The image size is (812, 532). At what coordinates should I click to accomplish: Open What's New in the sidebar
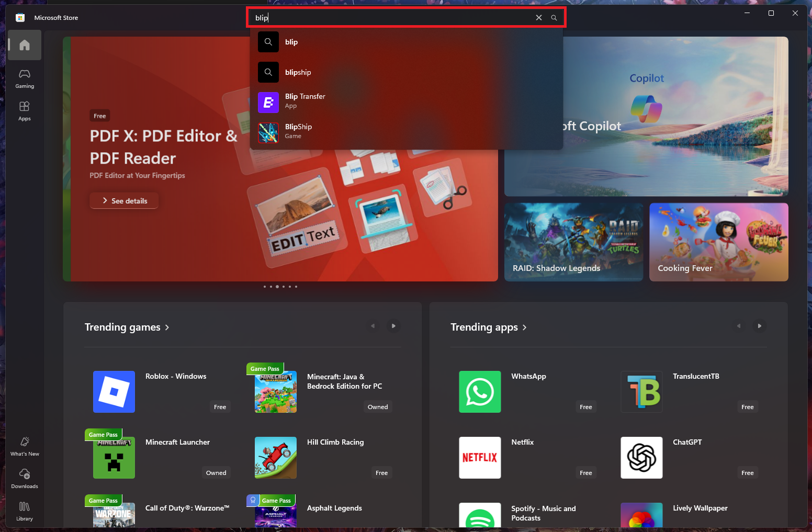pos(25,446)
